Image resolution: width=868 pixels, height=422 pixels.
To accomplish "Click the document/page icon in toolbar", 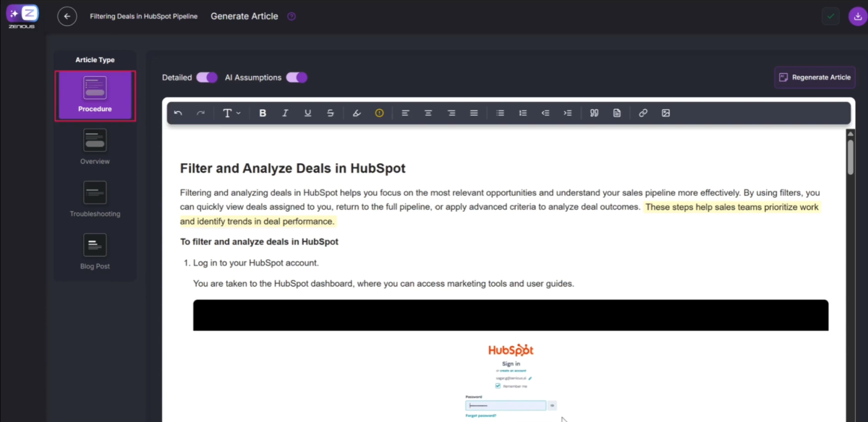I will point(617,113).
